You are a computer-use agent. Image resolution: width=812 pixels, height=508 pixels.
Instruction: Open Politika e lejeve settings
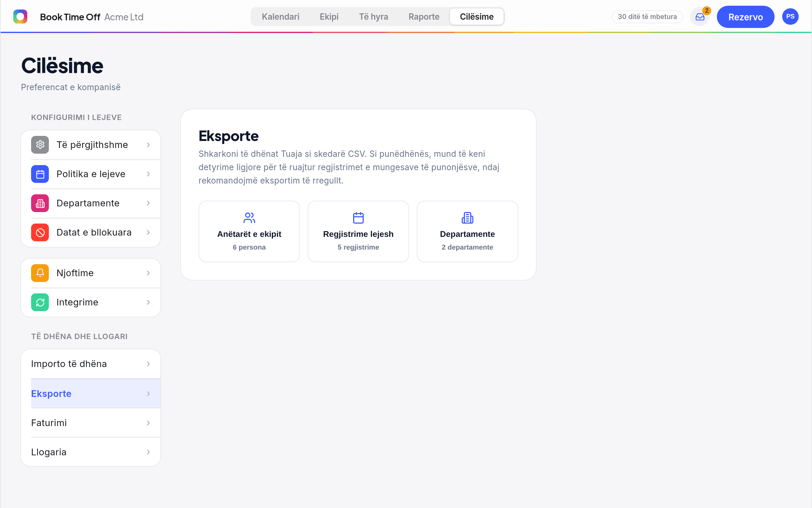point(91,174)
